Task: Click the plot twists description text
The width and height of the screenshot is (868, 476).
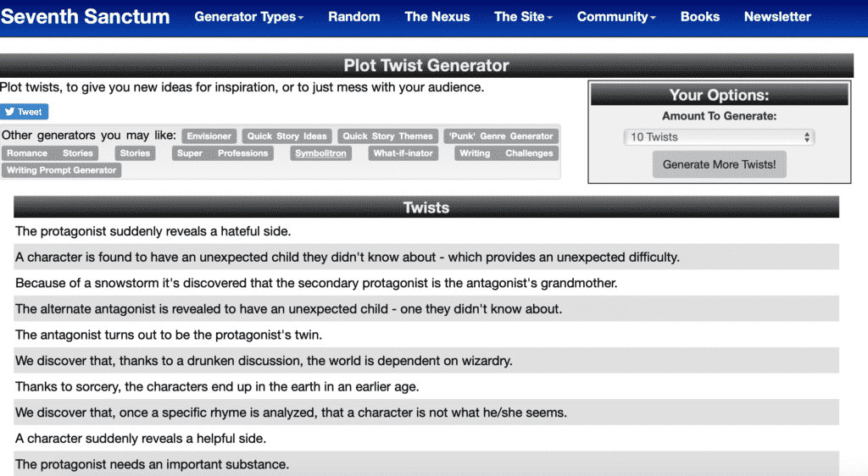Action: tap(242, 87)
